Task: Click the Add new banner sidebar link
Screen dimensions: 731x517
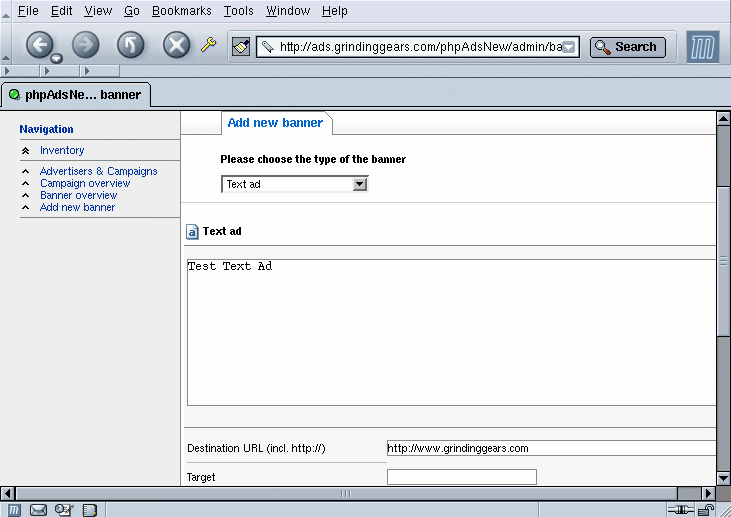Action: (77, 207)
